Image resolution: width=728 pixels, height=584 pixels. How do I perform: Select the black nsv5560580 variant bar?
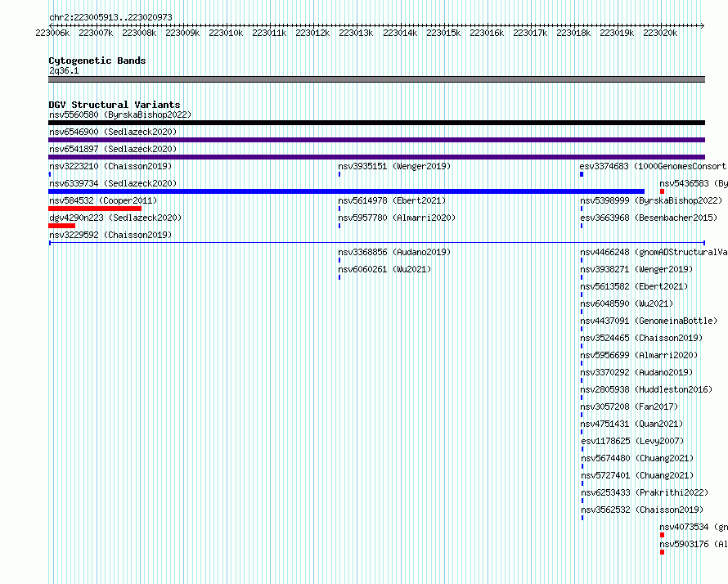[x=376, y=123]
